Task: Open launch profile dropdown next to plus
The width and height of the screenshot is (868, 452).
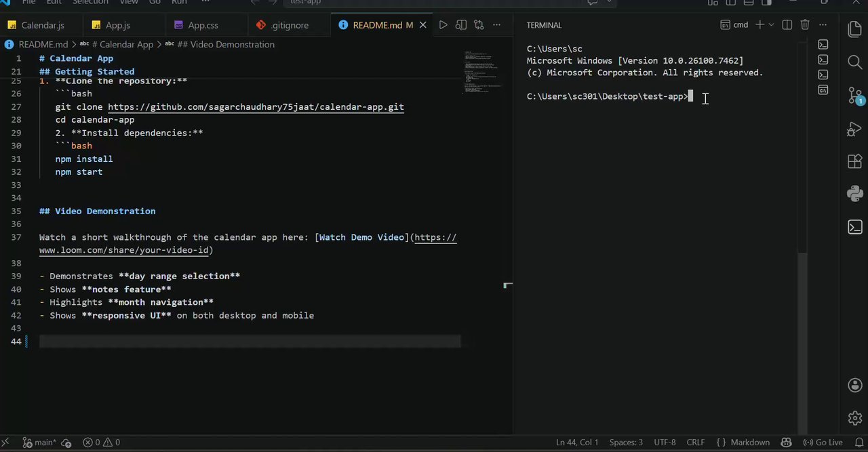Action: point(771,25)
